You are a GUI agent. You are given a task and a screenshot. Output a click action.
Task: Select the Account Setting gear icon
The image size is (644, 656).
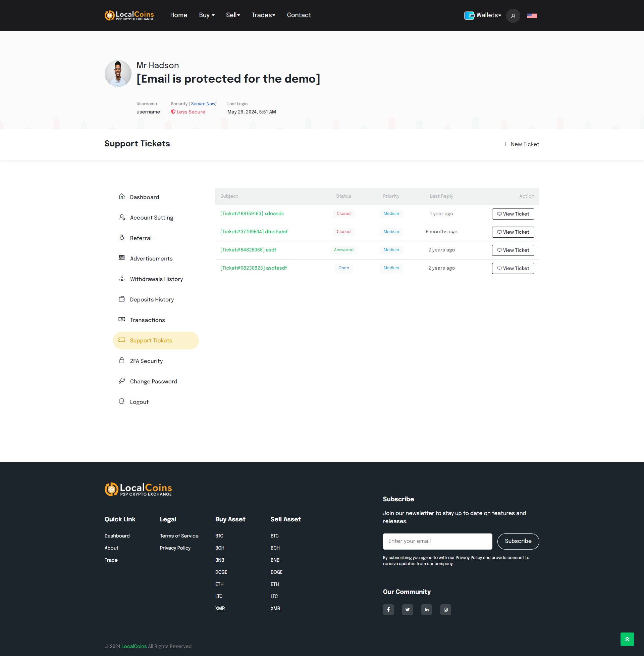coord(122,217)
